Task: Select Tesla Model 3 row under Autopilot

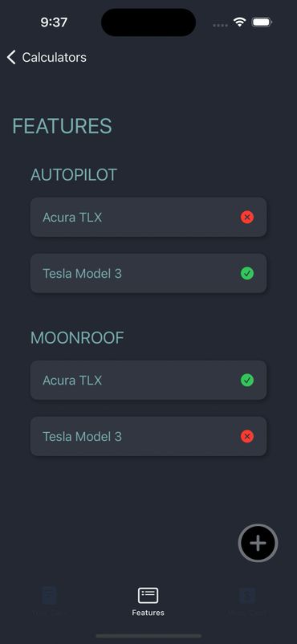Action: [x=148, y=273]
